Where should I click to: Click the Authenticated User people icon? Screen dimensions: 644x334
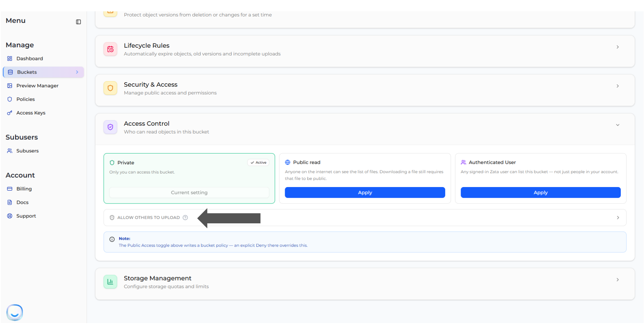coord(463,162)
